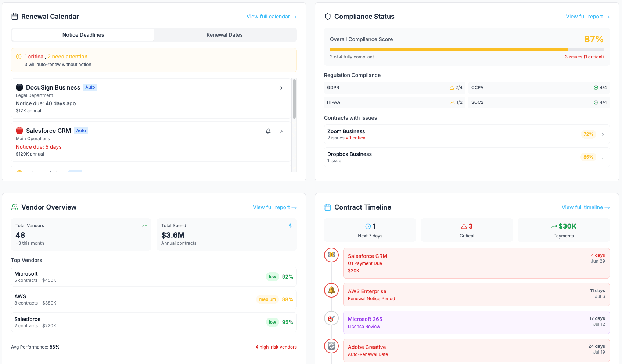
Task: Click the critical warning icon showing 3
Action: (x=463, y=226)
